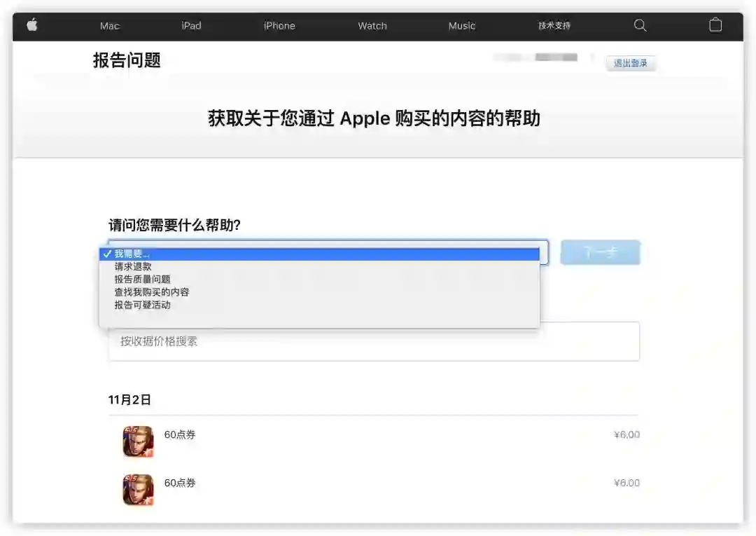Choose 请求退款 from the dropdown
Screen dimensions: 756x536
coord(319,266)
